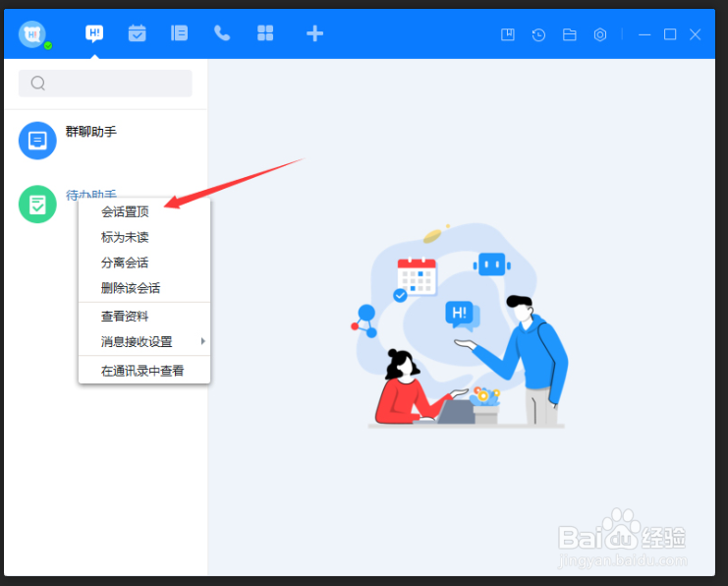
Task: Click the online status green badge
Action: click(48, 45)
